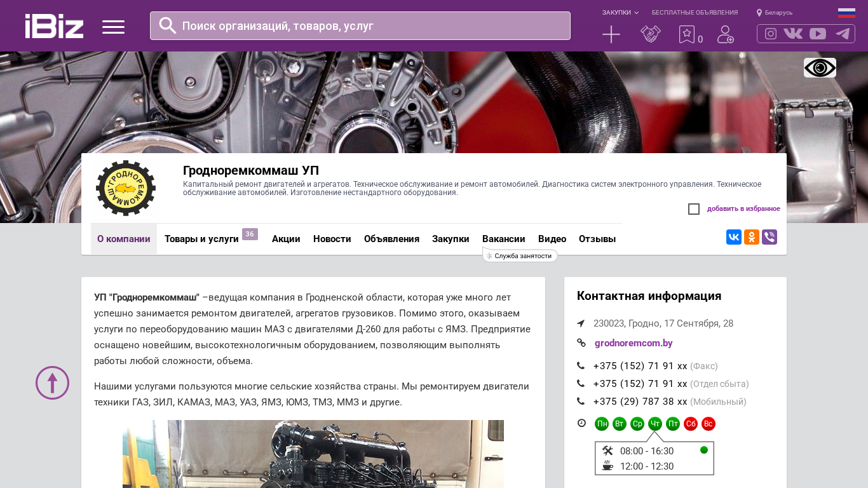Click 'добавить в избранное' link text
This screenshot has height=488, width=868.
[x=743, y=209]
